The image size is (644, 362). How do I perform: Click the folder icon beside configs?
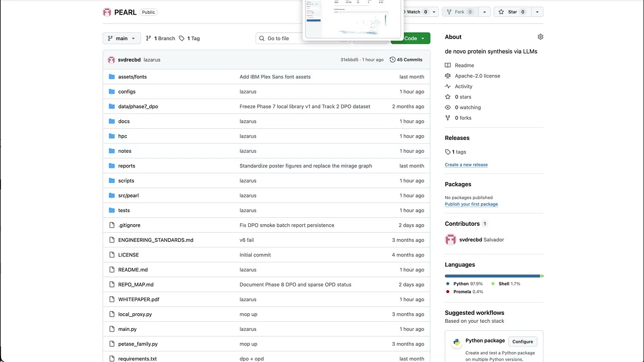112,92
